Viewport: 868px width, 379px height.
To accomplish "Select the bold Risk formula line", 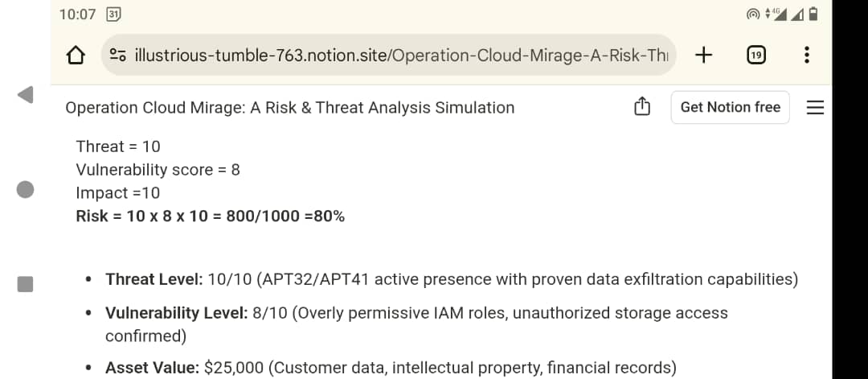I will click(x=211, y=216).
